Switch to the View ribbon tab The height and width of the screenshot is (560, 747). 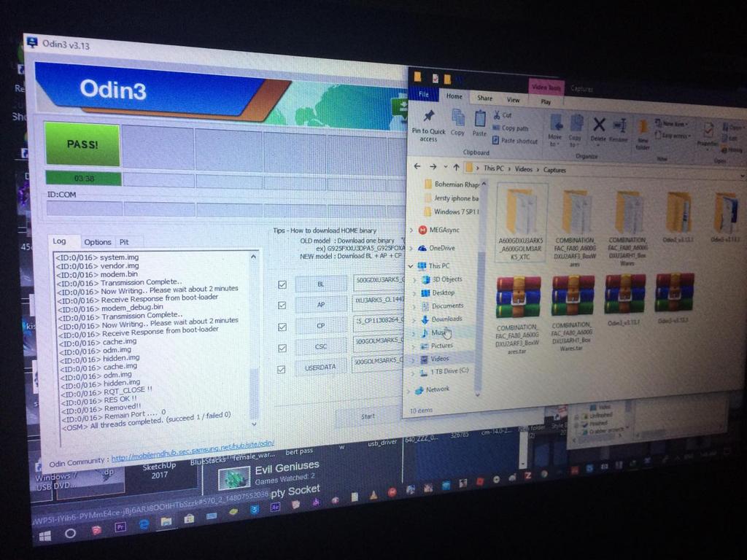click(513, 100)
